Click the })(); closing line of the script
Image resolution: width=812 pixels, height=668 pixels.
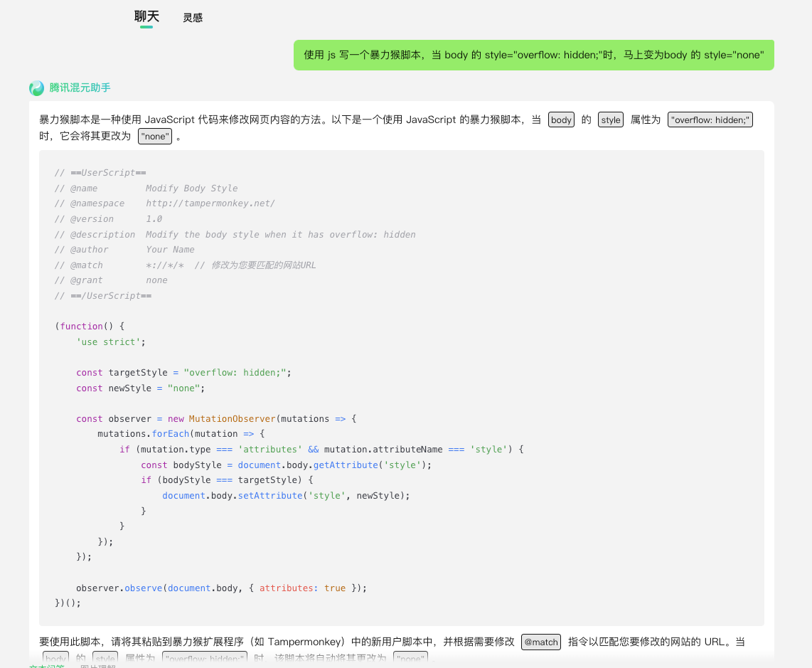(x=68, y=603)
